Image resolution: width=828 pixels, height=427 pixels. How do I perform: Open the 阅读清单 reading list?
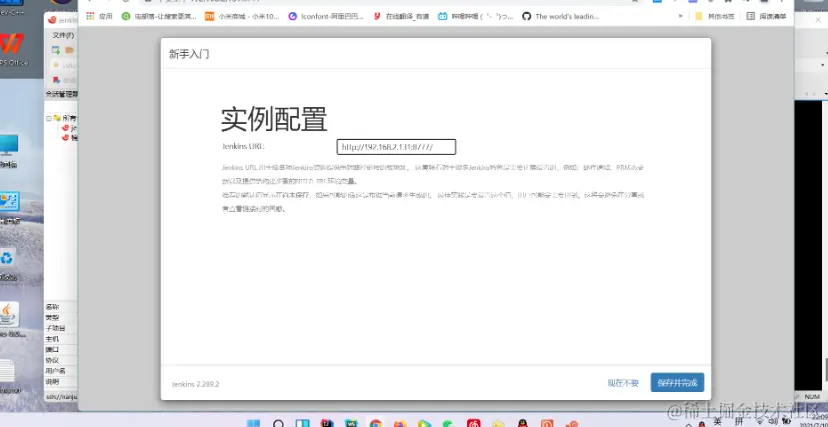pyautogui.click(x=766, y=16)
